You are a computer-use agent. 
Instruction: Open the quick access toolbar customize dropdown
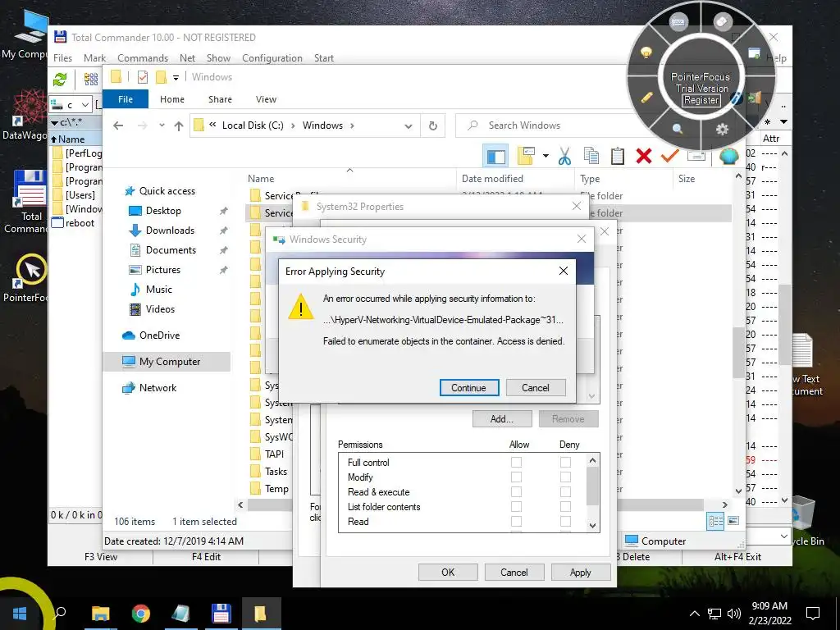[176, 78]
